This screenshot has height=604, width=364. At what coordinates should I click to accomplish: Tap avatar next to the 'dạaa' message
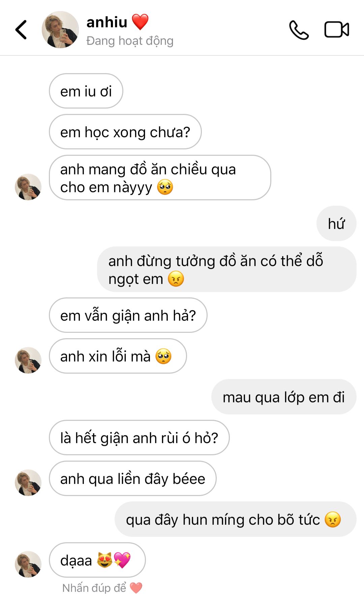pyautogui.click(x=28, y=564)
